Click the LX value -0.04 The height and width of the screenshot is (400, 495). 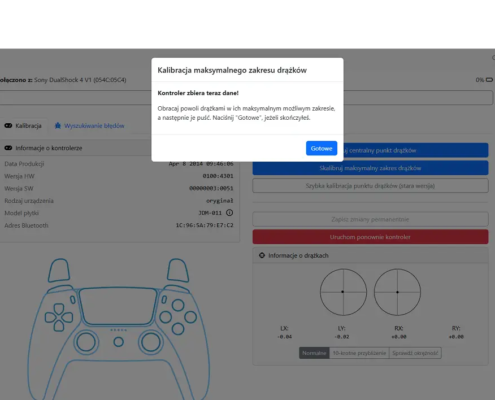(285, 337)
